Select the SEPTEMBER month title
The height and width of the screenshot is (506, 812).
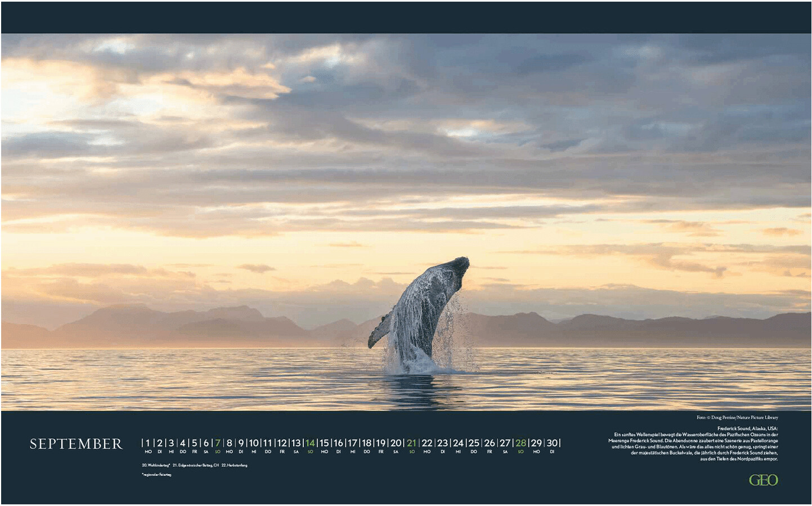(x=76, y=444)
